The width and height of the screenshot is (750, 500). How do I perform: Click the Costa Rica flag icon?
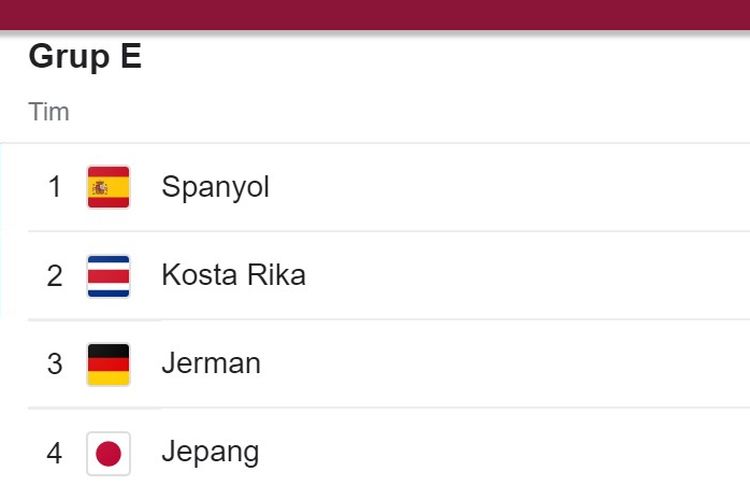[x=109, y=276]
